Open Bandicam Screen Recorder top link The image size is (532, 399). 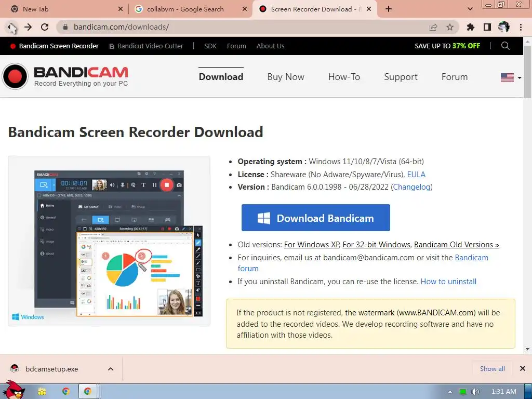pos(54,46)
